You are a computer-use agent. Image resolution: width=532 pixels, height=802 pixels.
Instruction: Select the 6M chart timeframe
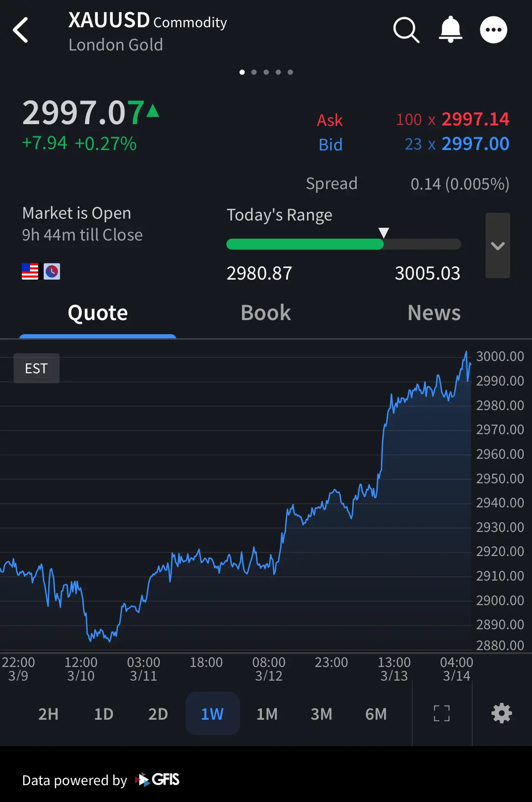[x=376, y=714]
